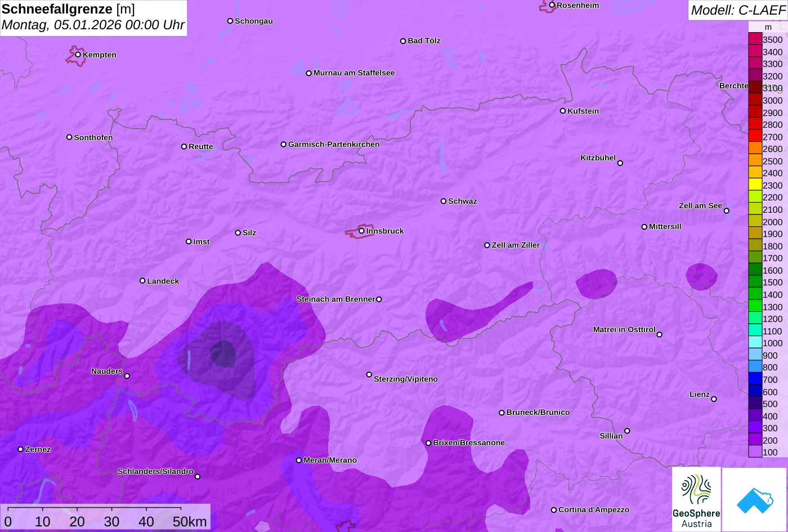Click the Brixen/Bressanone label
The height and width of the screenshot is (532, 788).
(x=469, y=443)
